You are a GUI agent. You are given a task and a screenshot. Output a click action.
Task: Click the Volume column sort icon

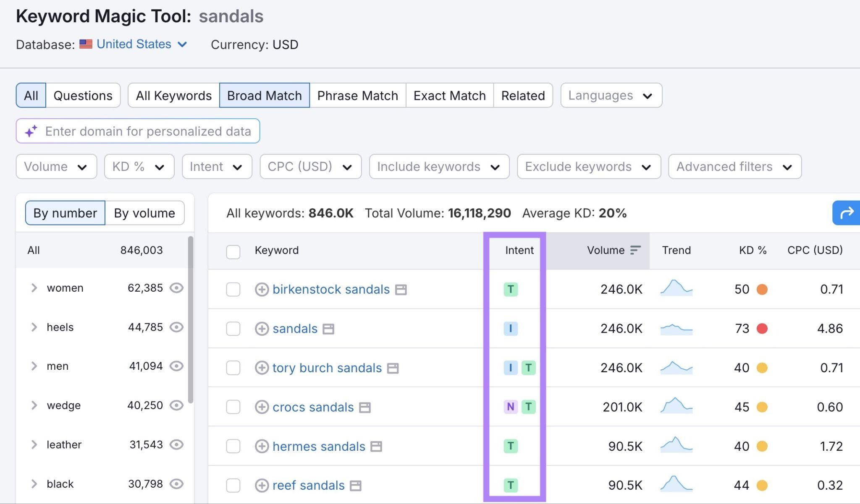pyautogui.click(x=635, y=250)
